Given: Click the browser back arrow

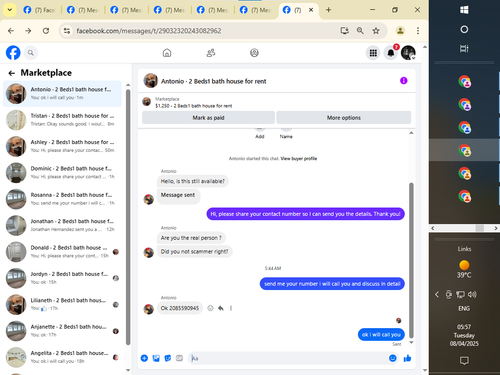Looking at the screenshot, I should click(11, 31).
